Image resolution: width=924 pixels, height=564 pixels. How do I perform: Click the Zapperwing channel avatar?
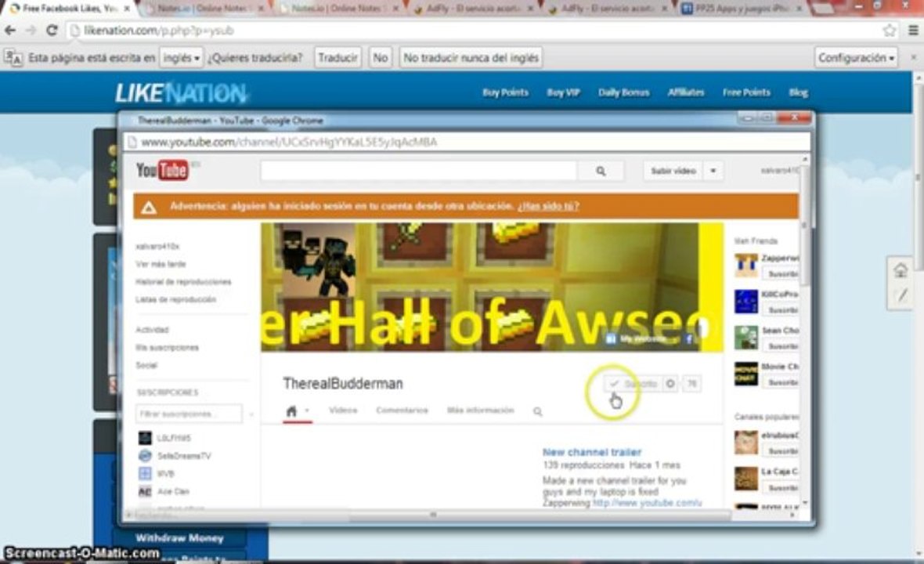click(746, 266)
